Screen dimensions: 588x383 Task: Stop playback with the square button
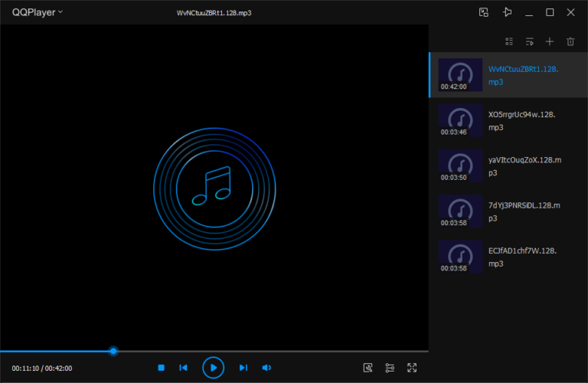coord(162,368)
